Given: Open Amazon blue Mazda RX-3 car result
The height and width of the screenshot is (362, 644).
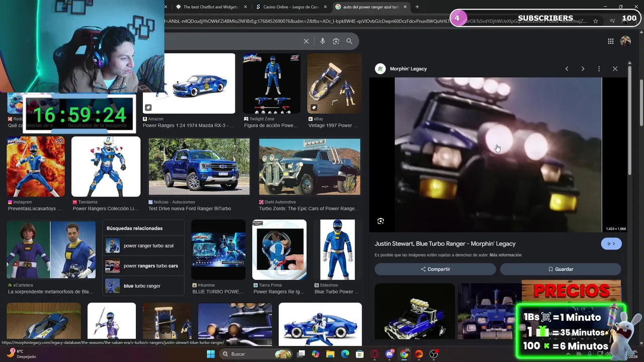Looking at the screenshot, I should pos(189,83).
